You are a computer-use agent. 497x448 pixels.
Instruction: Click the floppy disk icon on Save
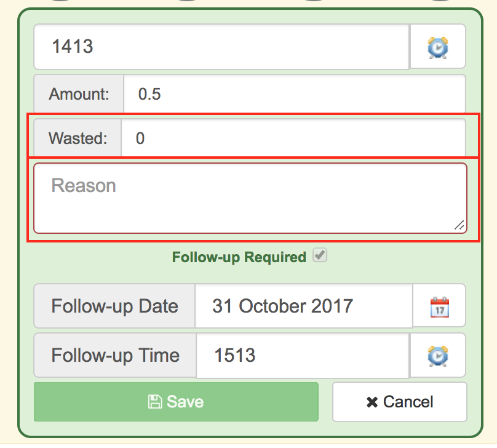click(155, 402)
